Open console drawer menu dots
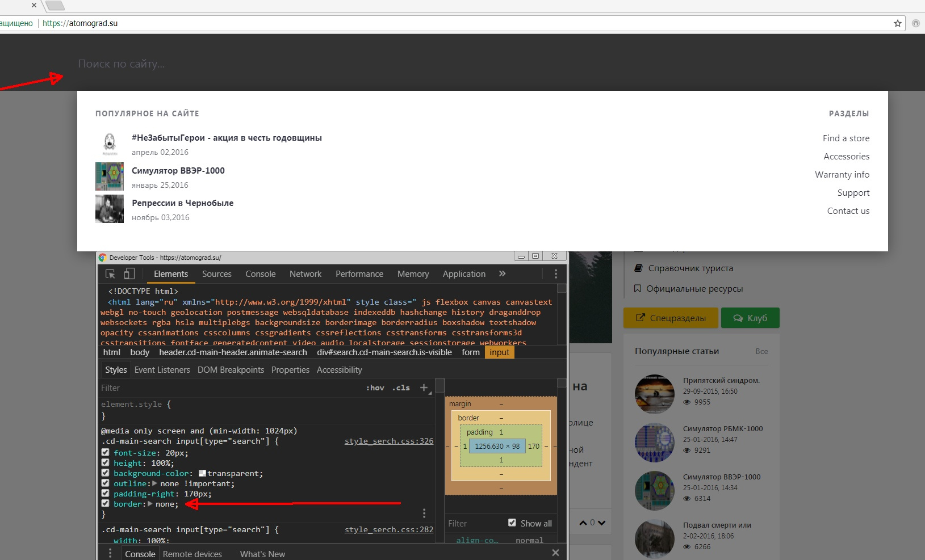 pos(110,553)
